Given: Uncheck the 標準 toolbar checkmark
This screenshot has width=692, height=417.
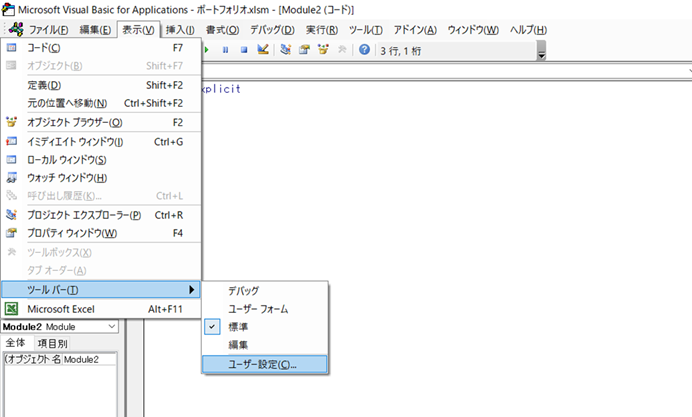Looking at the screenshot, I should click(x=212, y=327).
